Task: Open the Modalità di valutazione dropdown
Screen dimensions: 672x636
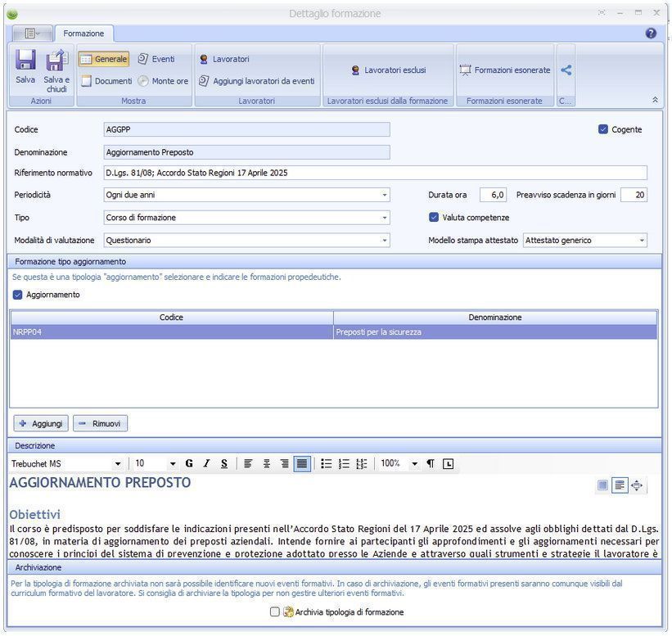Action: (385, 241)
